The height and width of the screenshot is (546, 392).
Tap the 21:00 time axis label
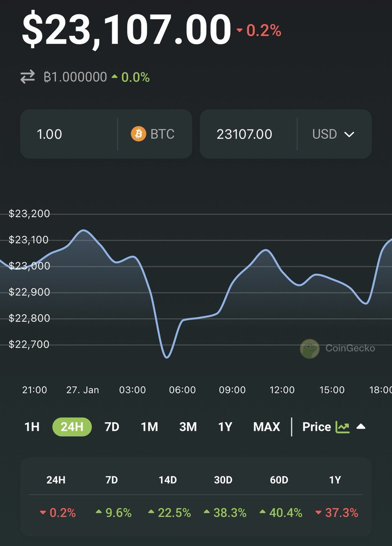click(x=35, y=390)
